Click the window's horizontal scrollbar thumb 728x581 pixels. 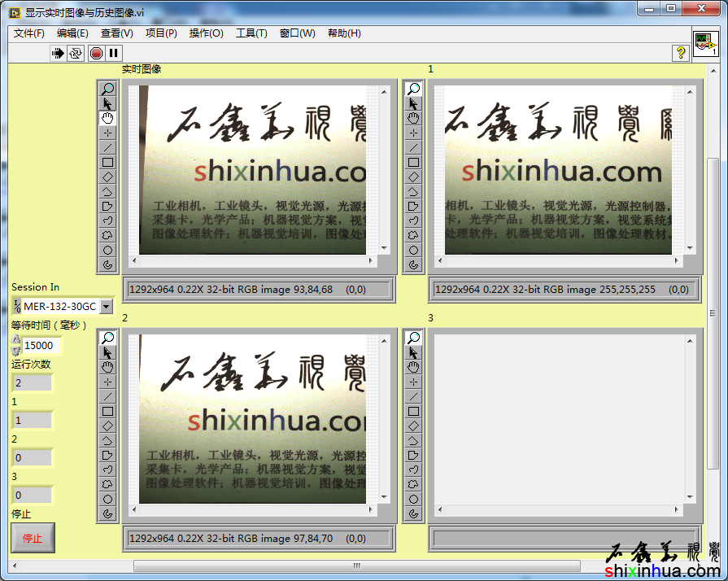(356, 566)
